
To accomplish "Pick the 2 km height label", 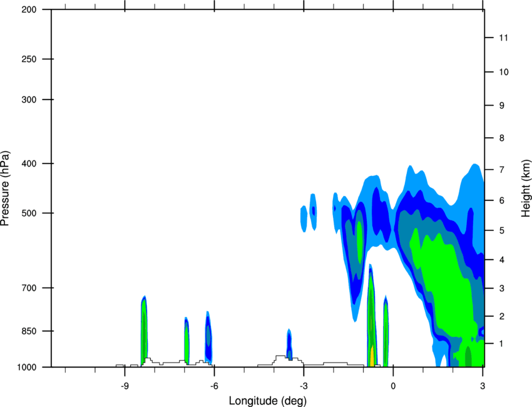I will pos(502,316).
